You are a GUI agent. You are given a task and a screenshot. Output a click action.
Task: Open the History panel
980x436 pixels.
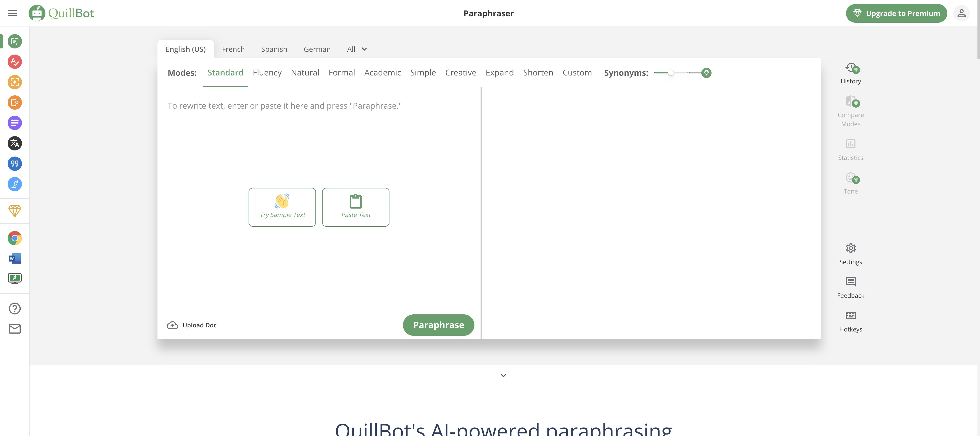(x=851, y=74)
